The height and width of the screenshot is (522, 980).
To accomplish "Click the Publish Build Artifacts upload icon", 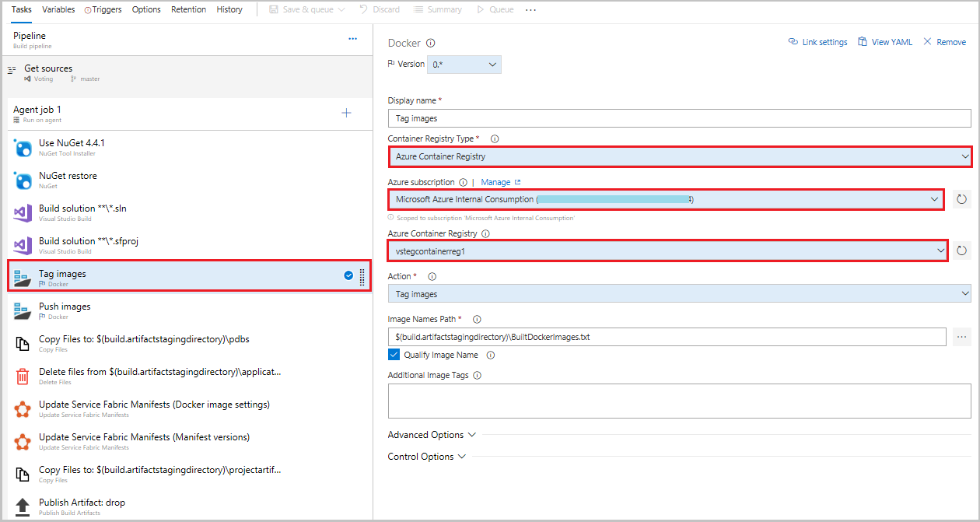I will [23, 506].
